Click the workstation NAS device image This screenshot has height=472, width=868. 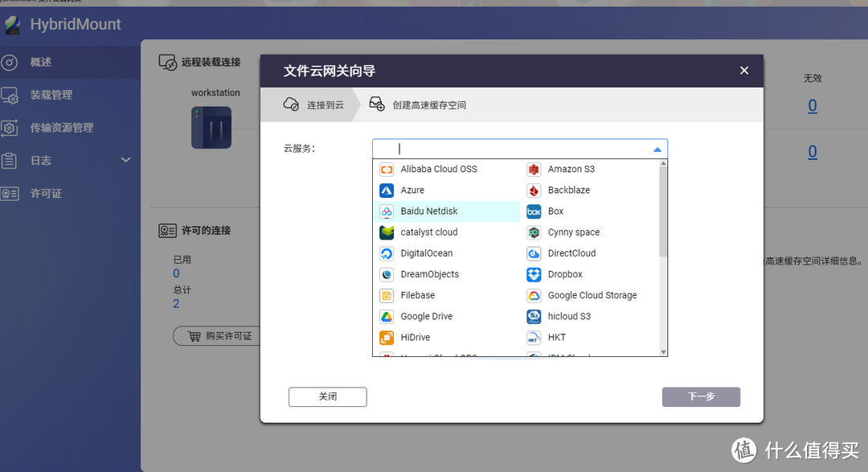point(211,127)
